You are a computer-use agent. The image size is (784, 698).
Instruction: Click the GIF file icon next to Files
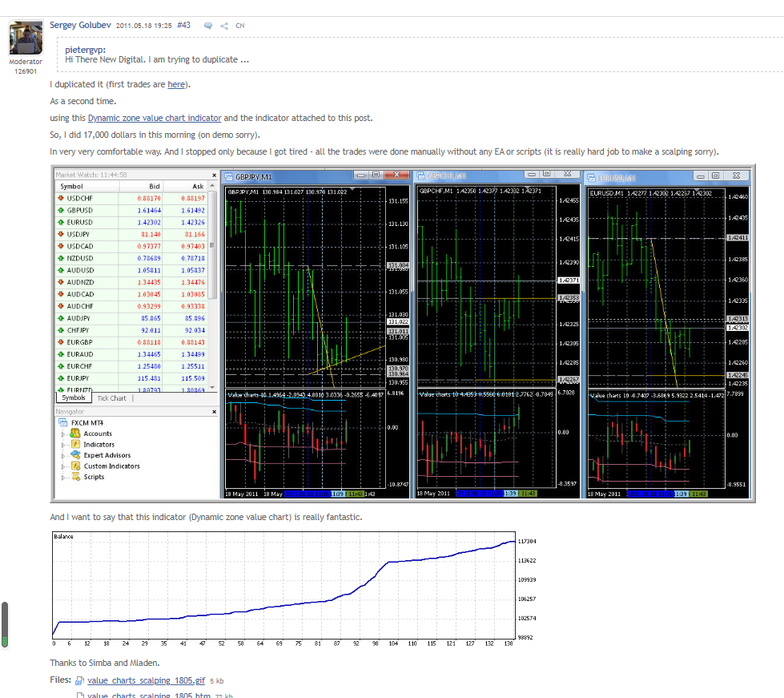click(79, 681)
